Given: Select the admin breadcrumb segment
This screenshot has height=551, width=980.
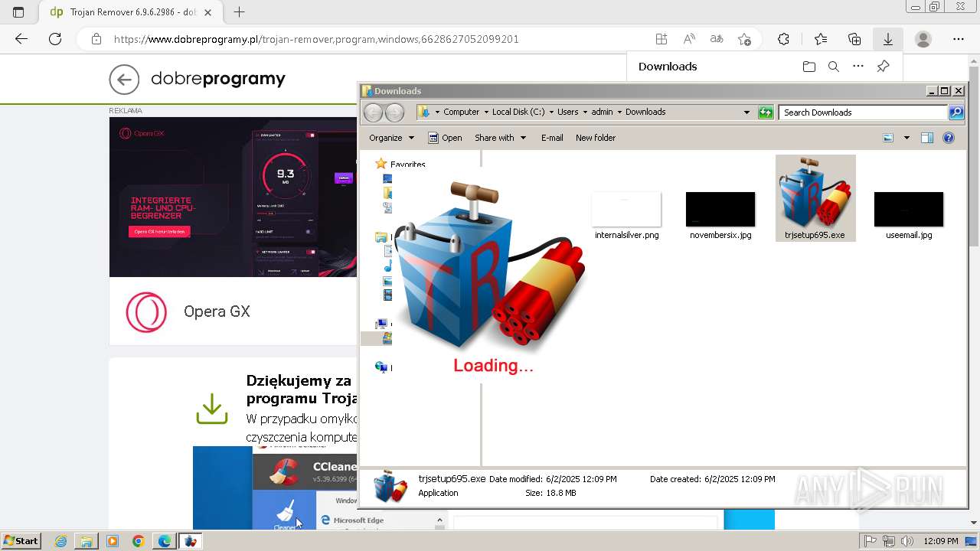Looking at the screenshot, I should [602, 112].
